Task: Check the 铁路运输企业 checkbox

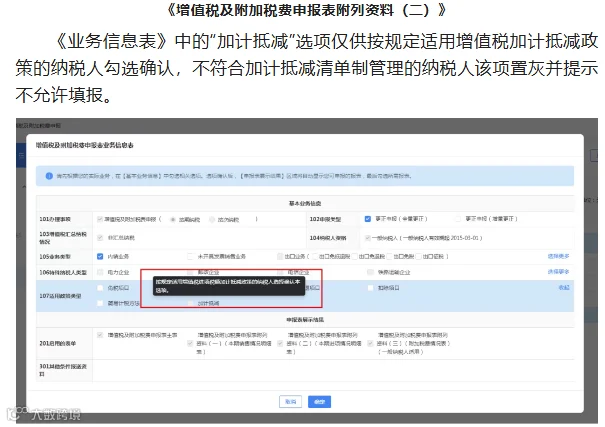Action: (x=370, y=272)
